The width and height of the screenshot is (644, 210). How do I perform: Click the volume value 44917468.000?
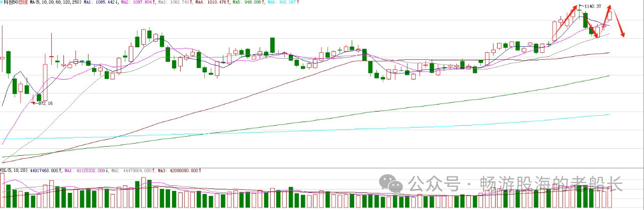click(x=45, y=171)
